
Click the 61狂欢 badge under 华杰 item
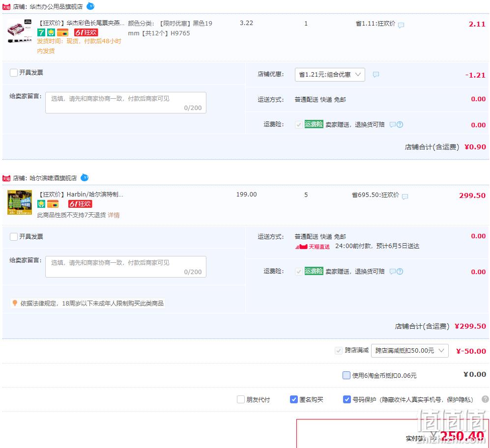[86, 32]
